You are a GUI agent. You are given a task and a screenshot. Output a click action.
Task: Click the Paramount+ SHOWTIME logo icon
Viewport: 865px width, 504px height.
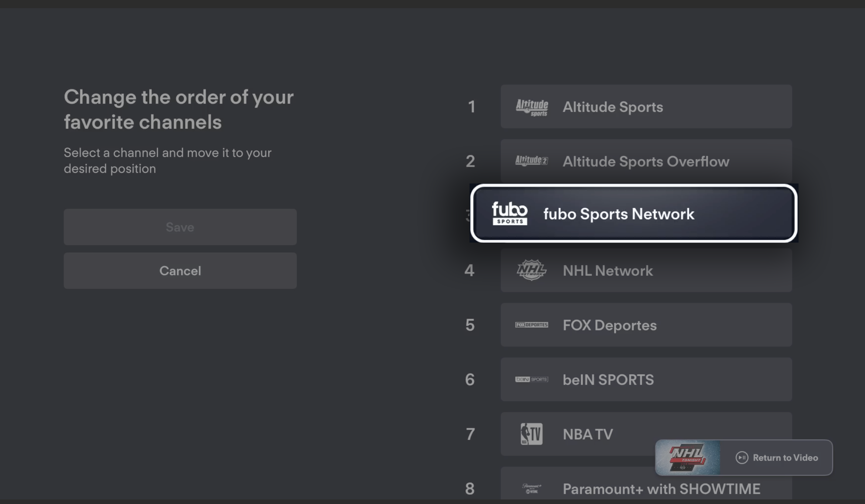click(532, 489)
